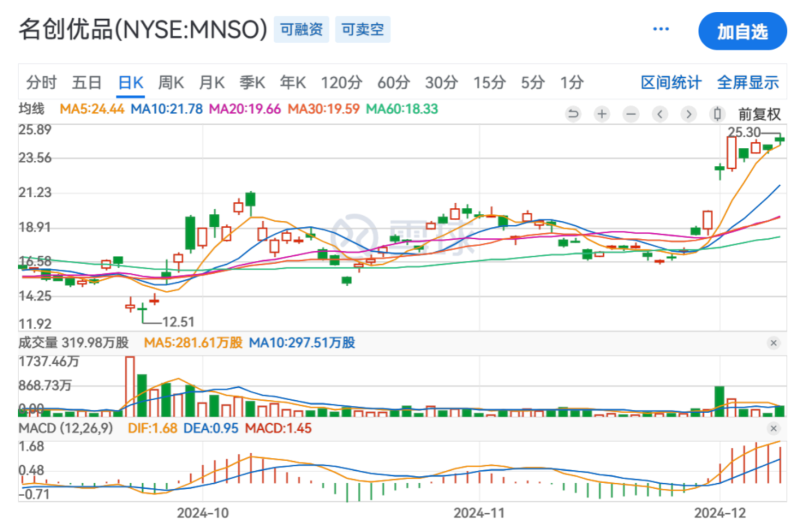Choose the 五日 five-day tab

86,83
